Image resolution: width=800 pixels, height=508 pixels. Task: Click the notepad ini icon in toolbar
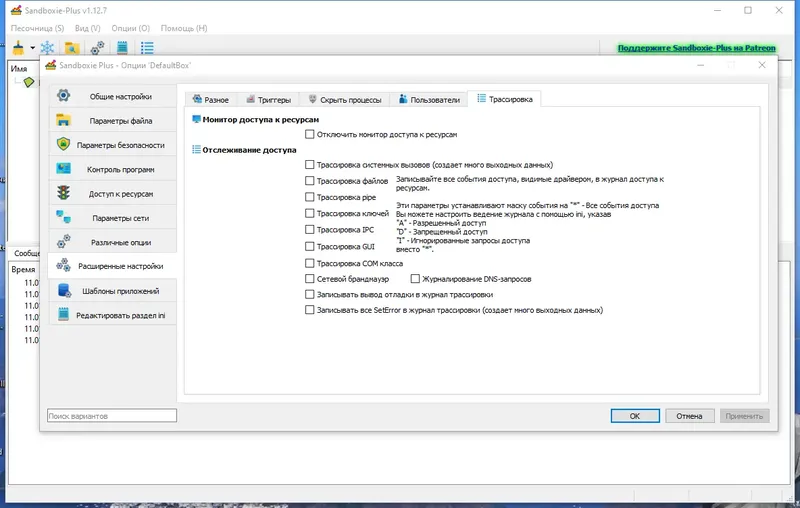tap(122, 48)
